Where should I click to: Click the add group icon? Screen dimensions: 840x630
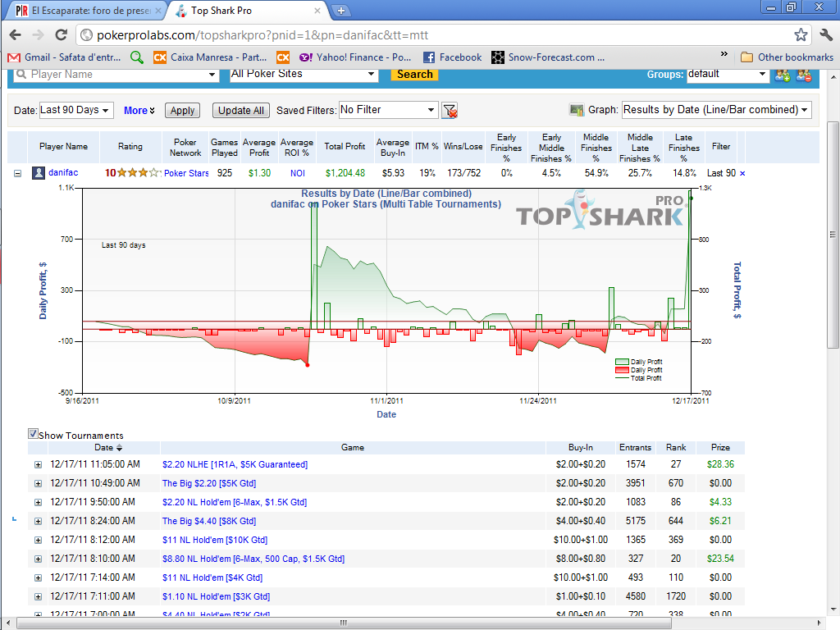click(x=783, y=75)
